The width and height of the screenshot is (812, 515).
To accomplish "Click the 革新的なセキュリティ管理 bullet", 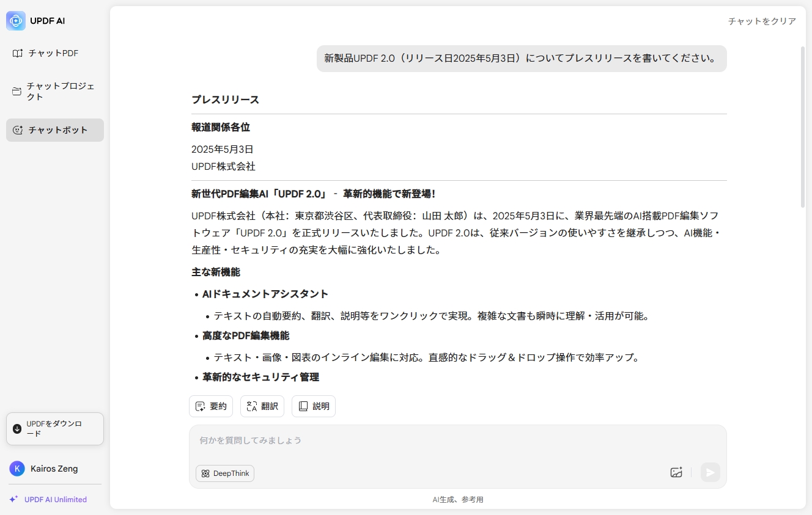I will (260, 377).
